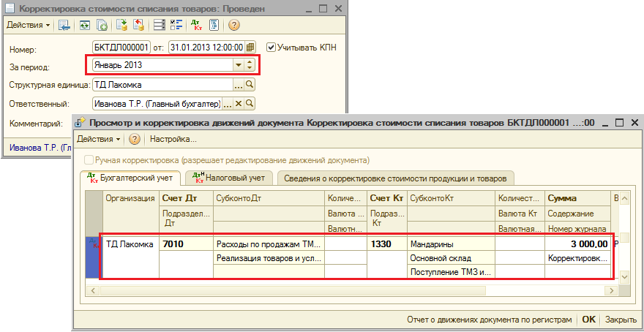Click the refresh icon in main toolbar
The height and width of the screenshot is (332, 644).
tap(85, 25)
